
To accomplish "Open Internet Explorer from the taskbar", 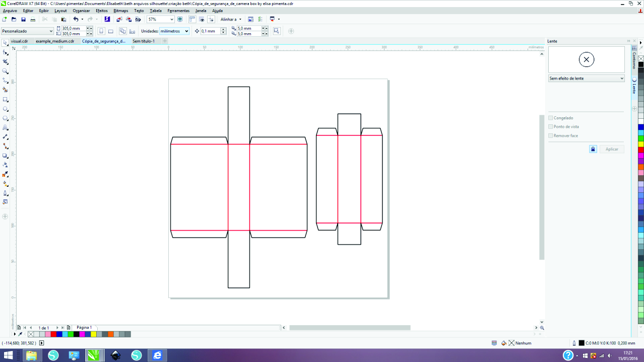I will click(157, 355).
